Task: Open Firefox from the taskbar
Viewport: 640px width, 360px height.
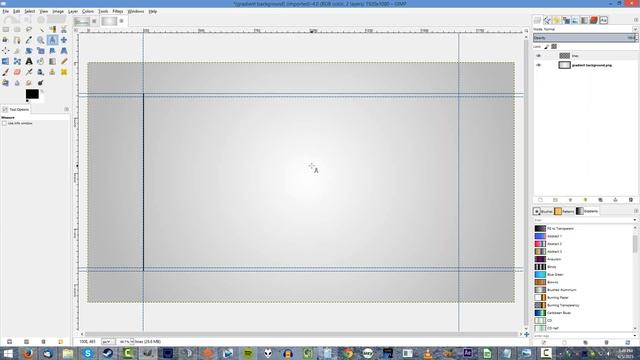Action: (x=28, y=353)
